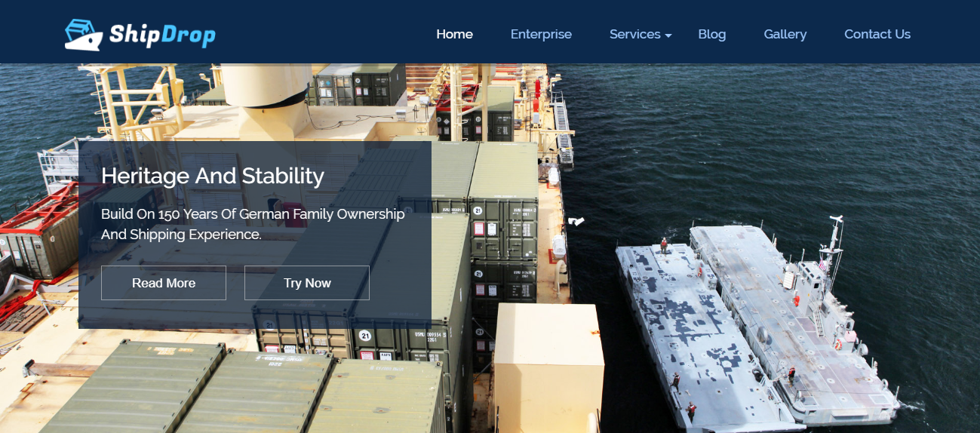Select Contact Us in the navigation
980x433 pixels.
point(877,34)
